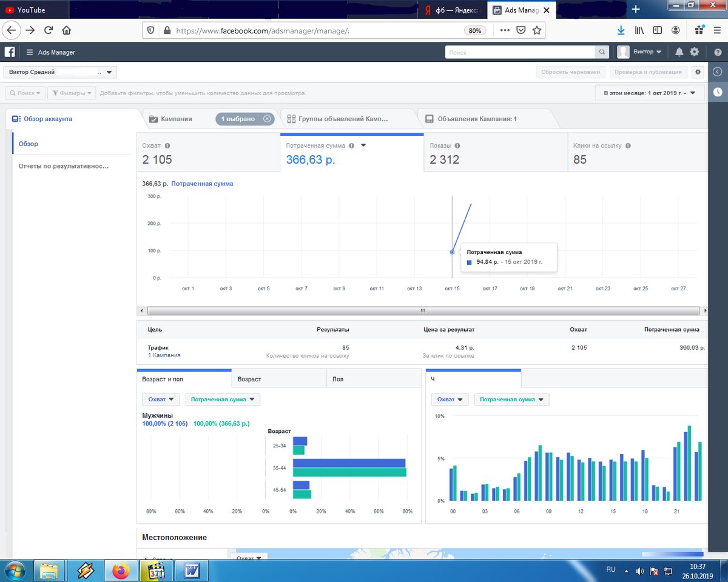
Task: Select the Показы metric card
Action: tap(495, 153)
